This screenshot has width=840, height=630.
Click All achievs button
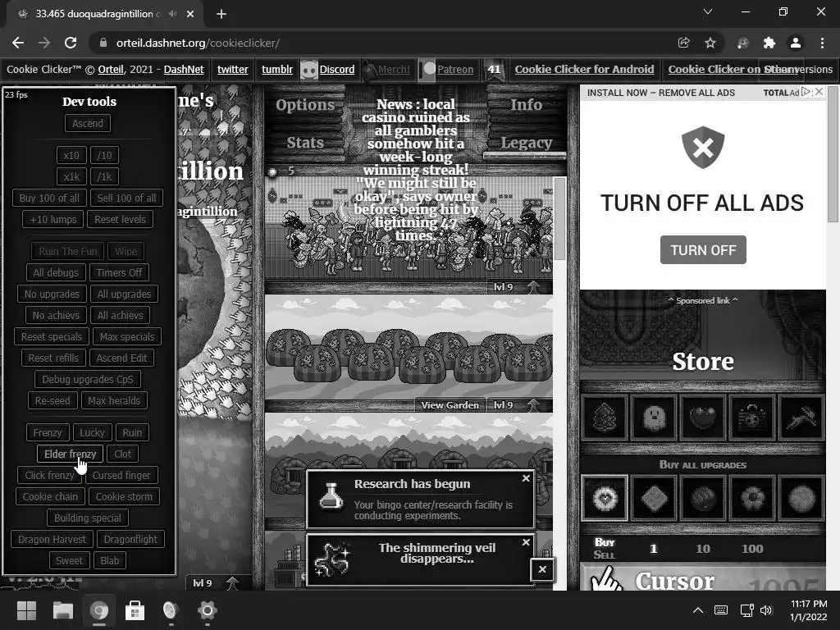point(120,316)
